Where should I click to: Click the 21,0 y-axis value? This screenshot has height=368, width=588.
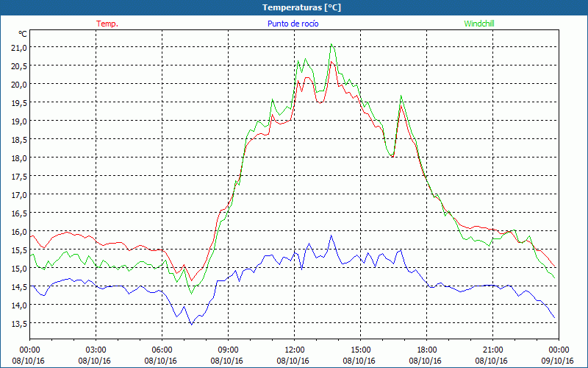(x=19, y=47)
